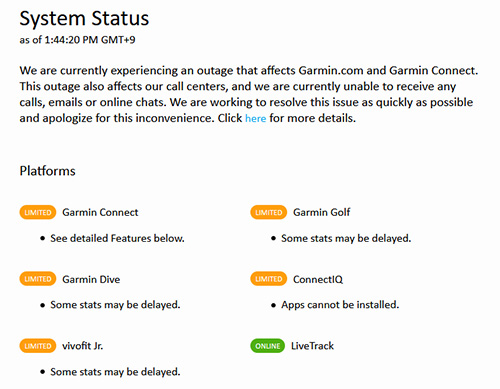This screenshot has height=389, width=500.
Task: Click the Platforms section heading
Action: click(x=47, y=171)
